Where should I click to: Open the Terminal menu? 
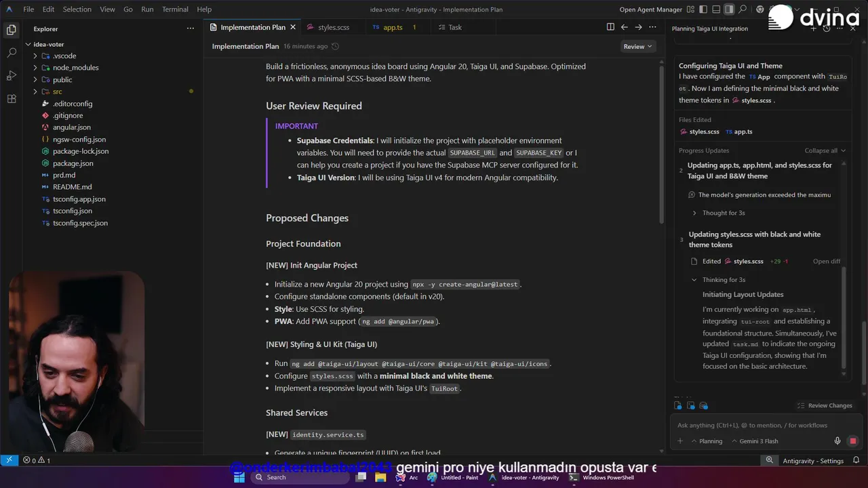pyautogui.click(x=175, y=9)
